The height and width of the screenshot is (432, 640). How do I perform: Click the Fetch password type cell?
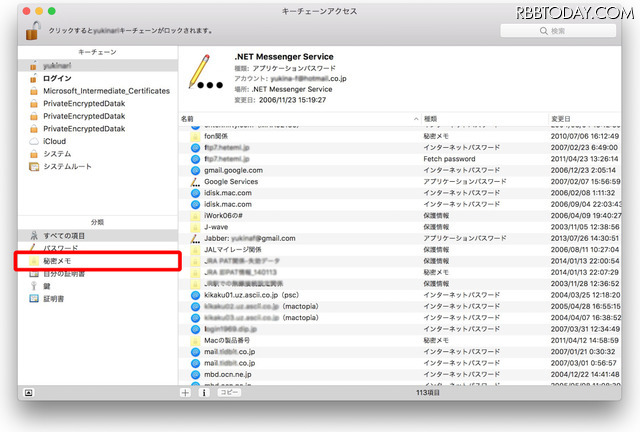449,159
